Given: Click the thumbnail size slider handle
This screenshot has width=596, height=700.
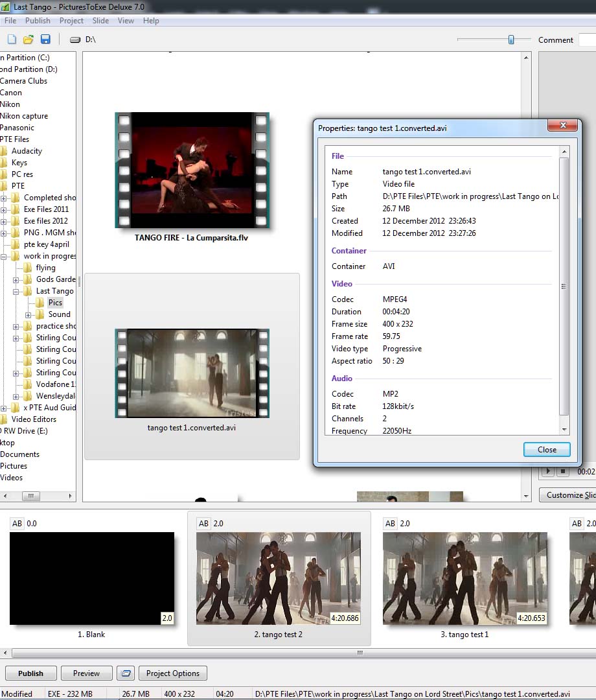Looking at the screenshot, I should coord(511,40).
